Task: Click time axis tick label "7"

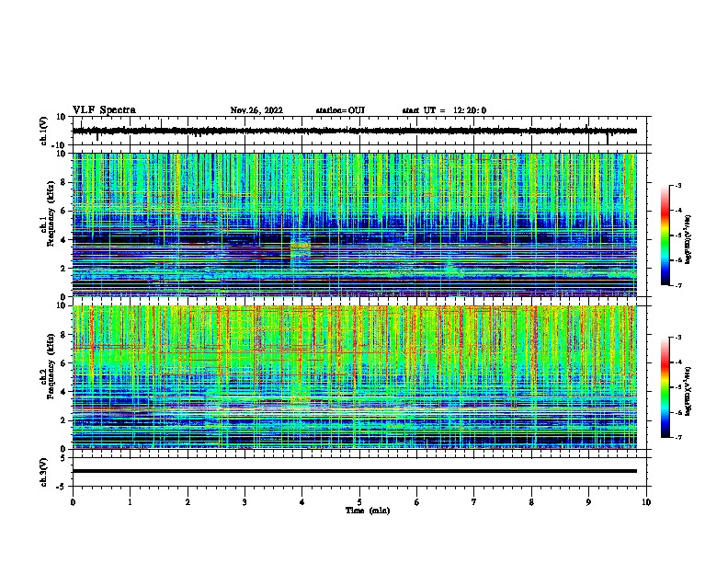Action: tap(474, 502)
